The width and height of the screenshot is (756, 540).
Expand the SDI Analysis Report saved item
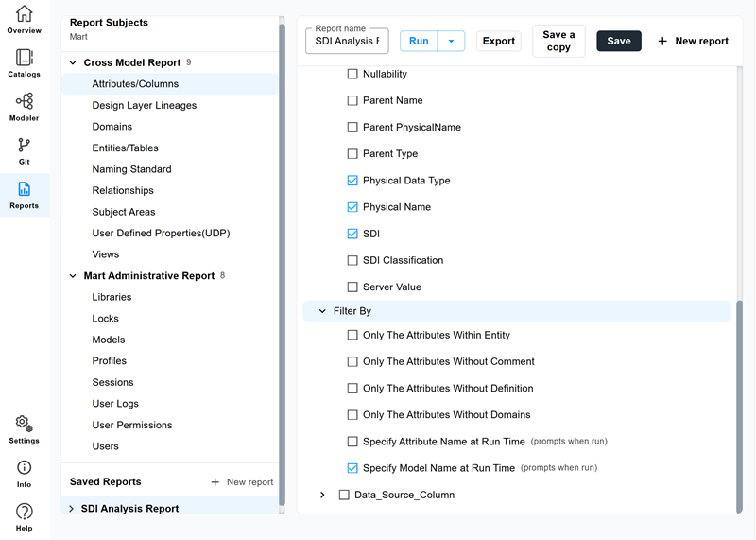click(x=72, y=509)
